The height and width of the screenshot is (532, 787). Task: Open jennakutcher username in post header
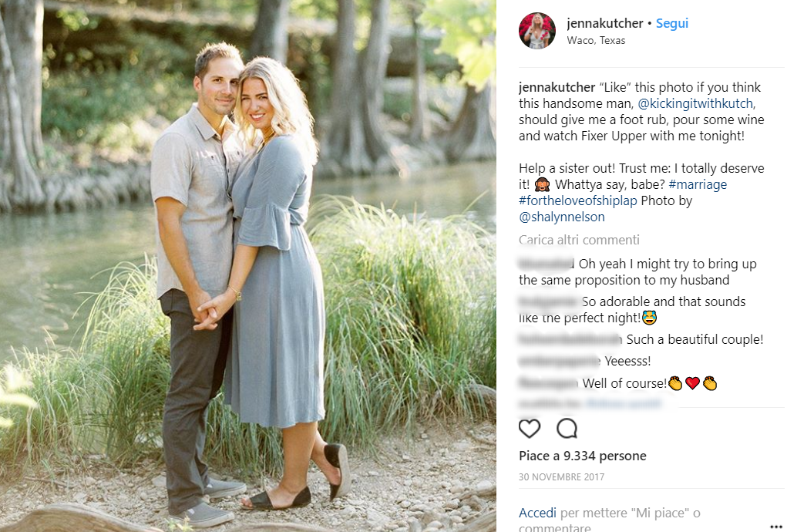pos(605,23)
